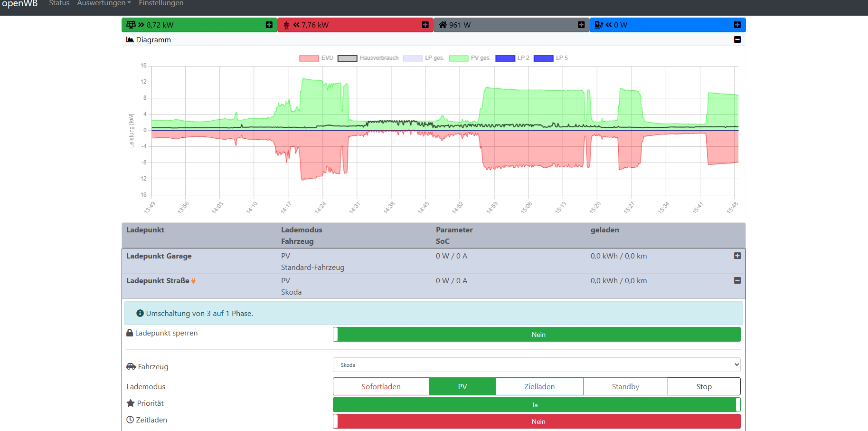Click the house icon in grey consumption card
Viewport: 868px width, 431px height.
click(x=443, y=25)
